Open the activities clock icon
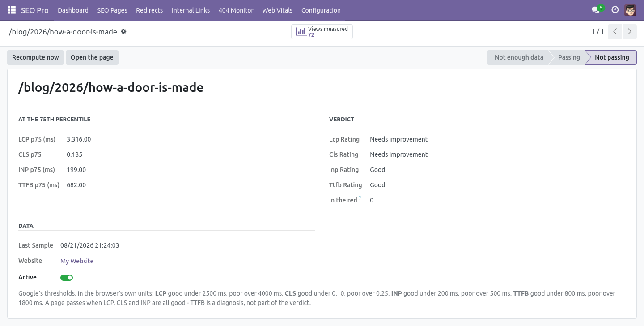The width and height of the screenshot is (644, 326). pyautogui.click(x=615, y=10)
